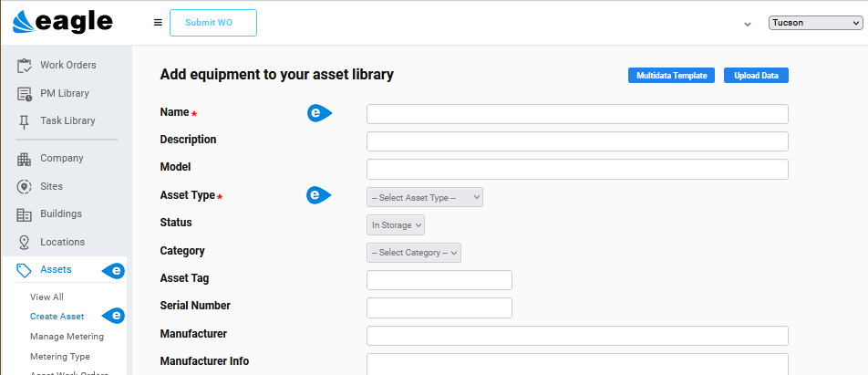868x375 pixels.
Task: Click the Upload Data button
Action: pos(756,76)
